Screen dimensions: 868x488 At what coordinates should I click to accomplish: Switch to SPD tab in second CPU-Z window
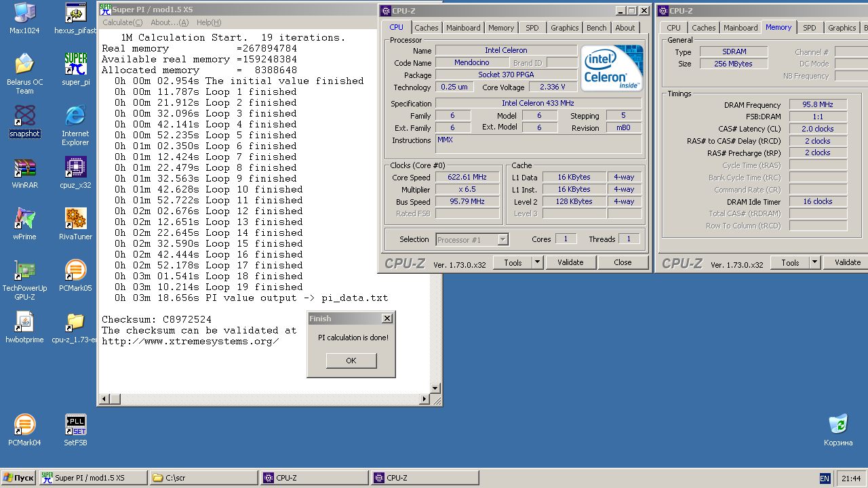pyautogui.click(x=810, y=28)
